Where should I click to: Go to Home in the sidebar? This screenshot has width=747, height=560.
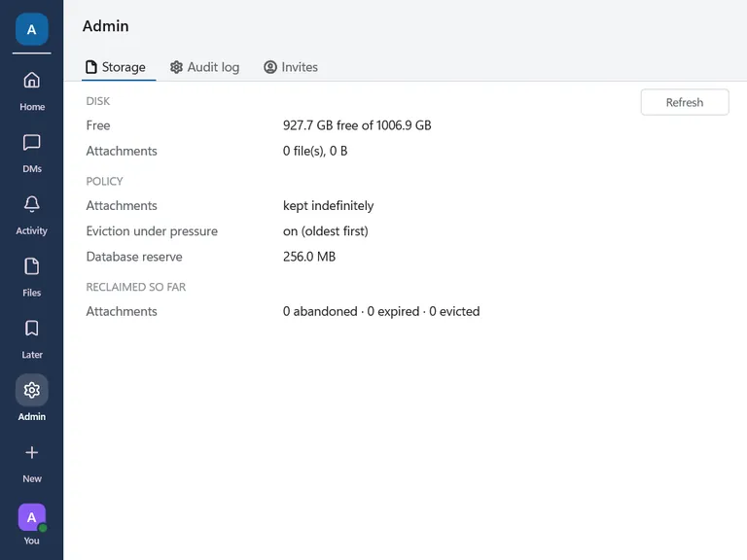31,91
